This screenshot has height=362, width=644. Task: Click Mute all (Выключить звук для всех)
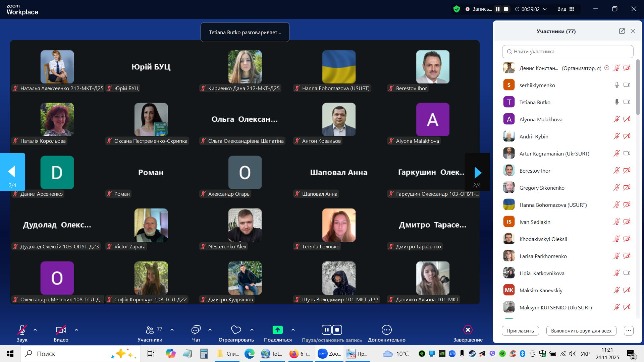tap(581, 331)
